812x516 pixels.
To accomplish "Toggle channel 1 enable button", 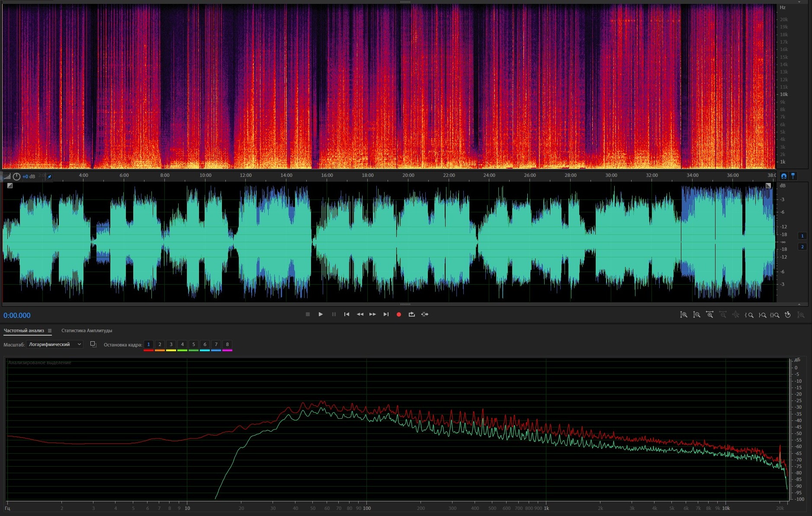I will [x=802, y=236].
